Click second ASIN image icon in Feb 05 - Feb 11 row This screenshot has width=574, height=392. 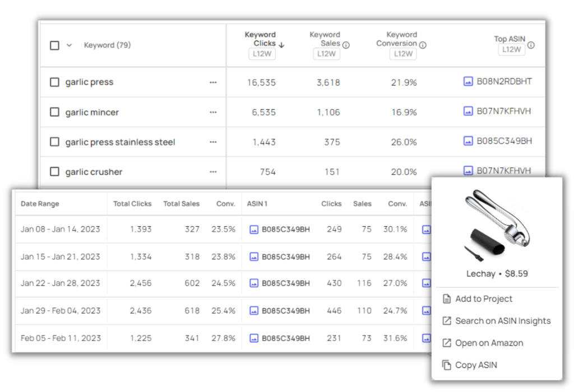[x=427, y=339]
